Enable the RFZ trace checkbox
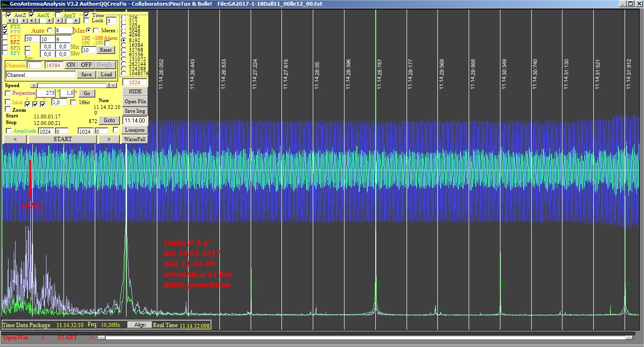644x347 pixels. tap(5, 42)
